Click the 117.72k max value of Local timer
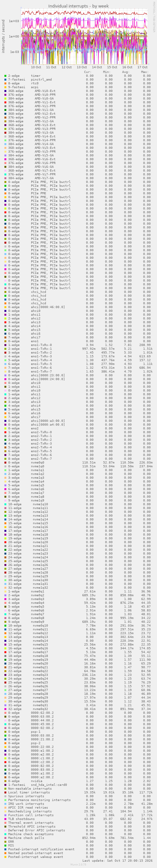The height and width of the screenshot is (868, 157). pyautogui.click(x=146, y=792)
